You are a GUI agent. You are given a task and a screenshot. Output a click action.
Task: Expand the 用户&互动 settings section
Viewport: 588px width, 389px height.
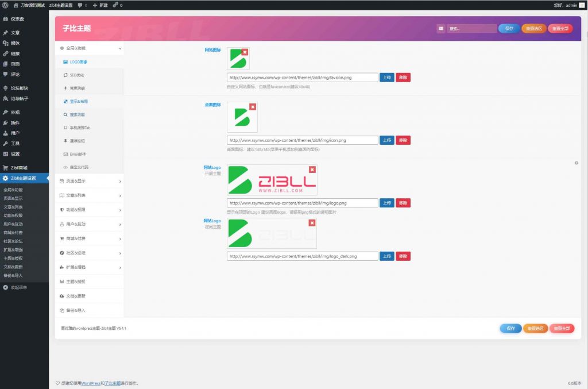coord(92,224)
